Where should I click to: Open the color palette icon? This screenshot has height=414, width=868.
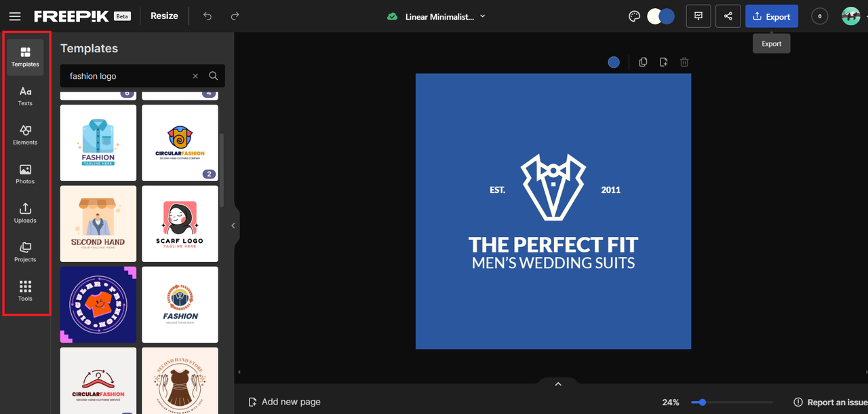coord(634,16)
